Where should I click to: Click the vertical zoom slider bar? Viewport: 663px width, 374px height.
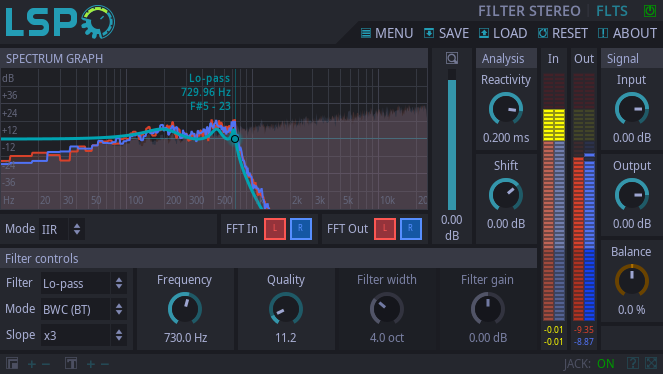[452, 140]
